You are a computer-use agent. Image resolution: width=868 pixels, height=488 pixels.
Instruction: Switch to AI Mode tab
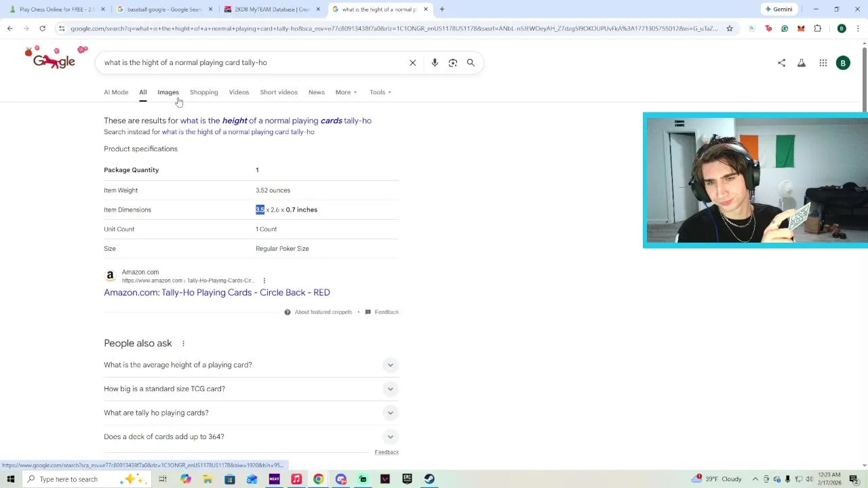pos(116,92)
